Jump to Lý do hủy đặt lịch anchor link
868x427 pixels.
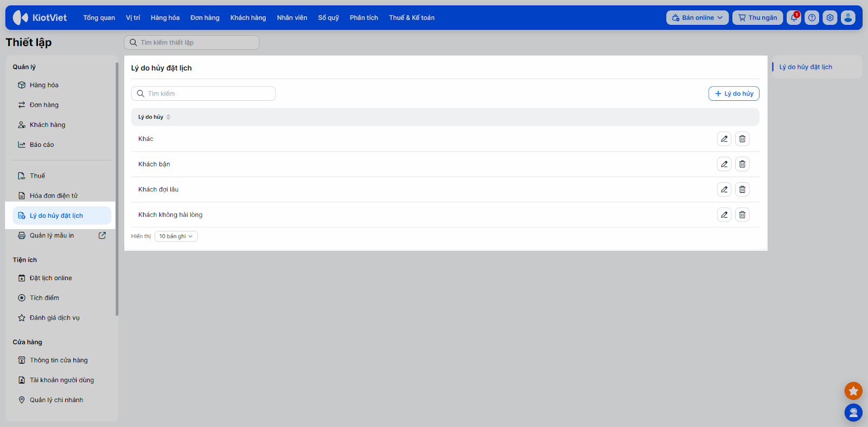806,67
